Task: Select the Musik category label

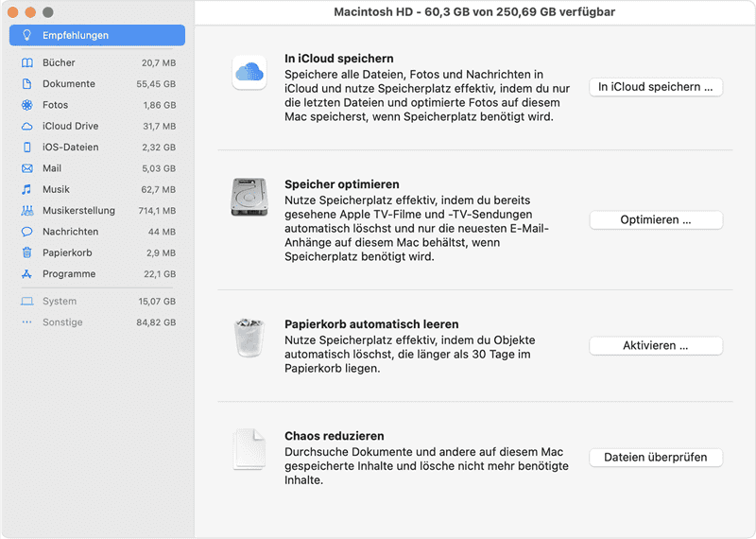Action: (56, 189)
